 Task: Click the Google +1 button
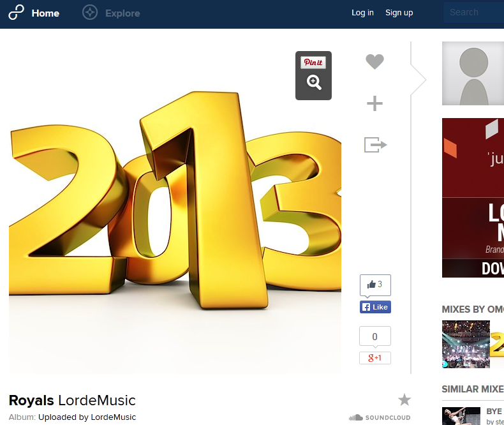coord(375,358)
